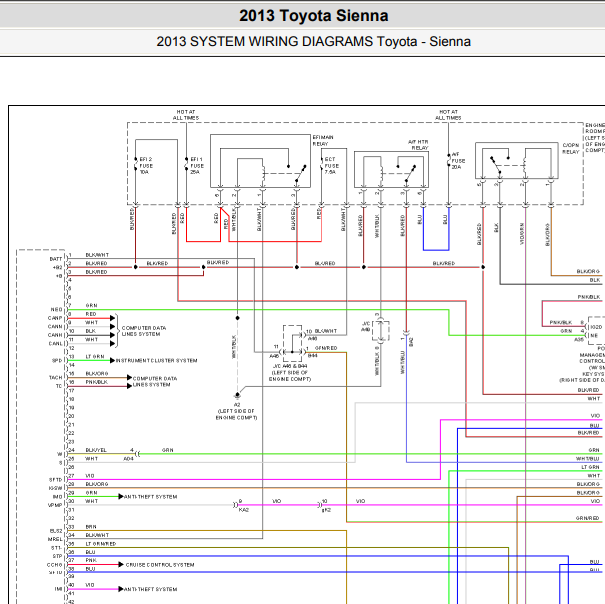The width and height of the screenshot is (605, 604).
Task: Click the "BLK/YEL" wire label at pin 24
Action: (x=96, y=450)
